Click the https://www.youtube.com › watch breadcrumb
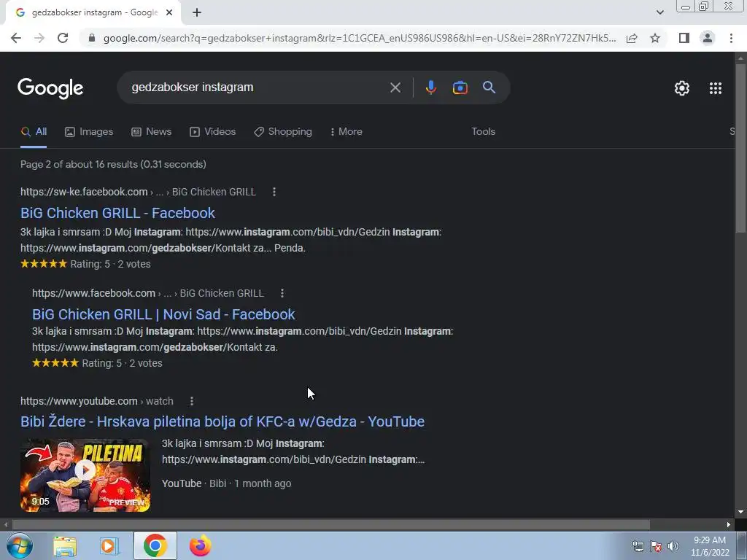Viewport: 747px width, 560px height. [x=97, y=402]
